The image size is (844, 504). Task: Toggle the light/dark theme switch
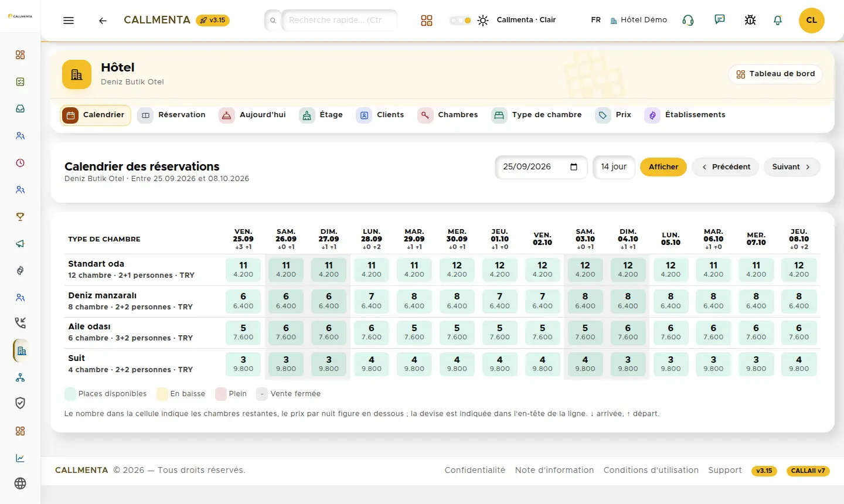coord(461,21)
